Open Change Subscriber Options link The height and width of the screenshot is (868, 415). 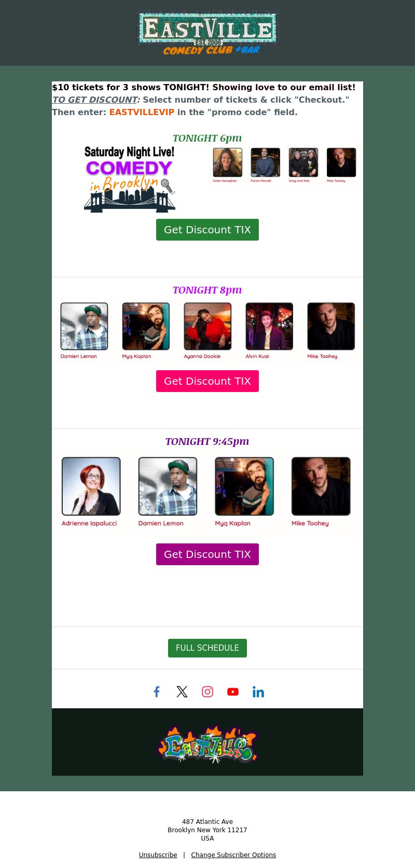click(233, 855)
